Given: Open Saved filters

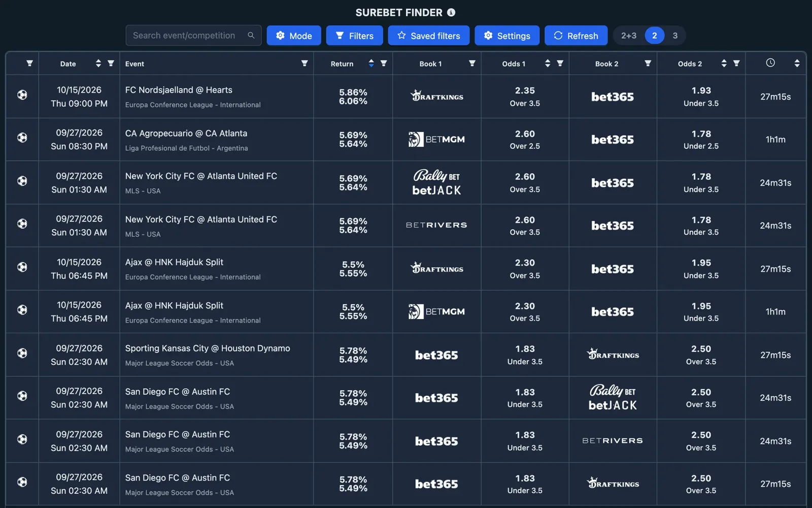Looking at the screenshot, I should pos(429,36).
